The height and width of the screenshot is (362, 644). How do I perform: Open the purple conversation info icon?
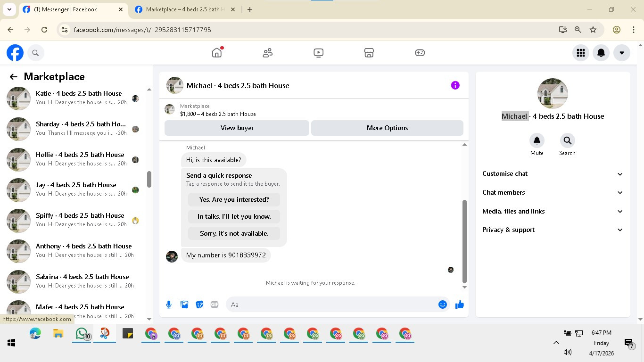[455, 85]
